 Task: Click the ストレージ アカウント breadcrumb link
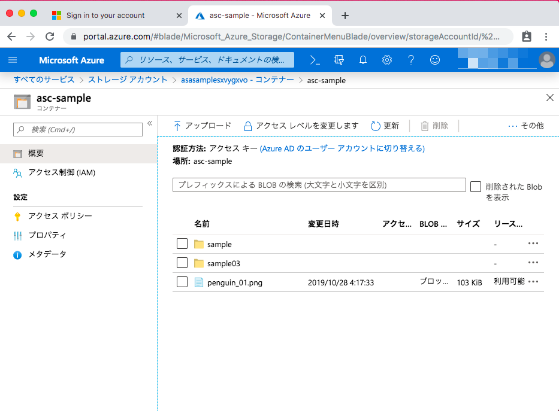(128, 80)
